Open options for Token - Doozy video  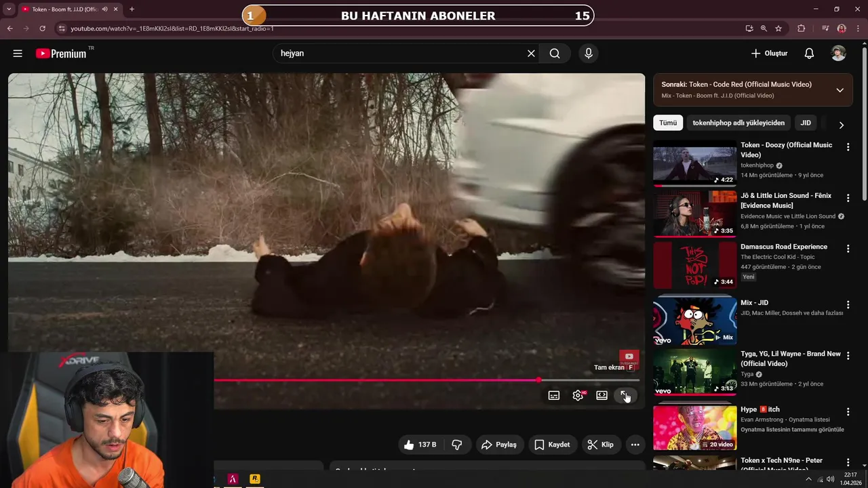pos(848,147)
